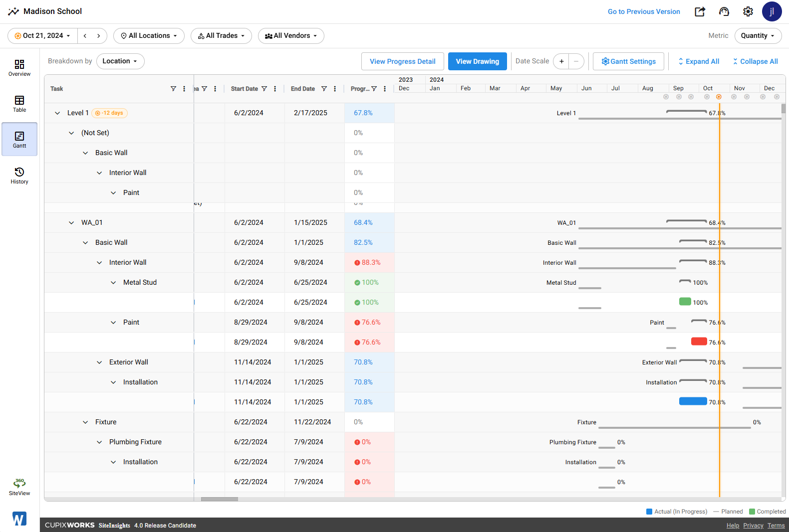Open the History sidebar view
This screenshot has height=532, width=789.
click(x=19, y=176)
